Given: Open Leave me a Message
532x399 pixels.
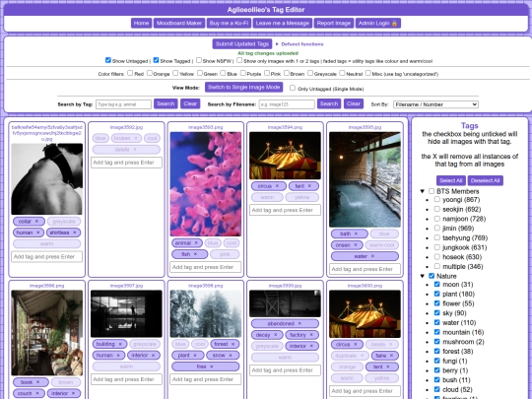Looking at the screenshot, I should tap(283, 23).
